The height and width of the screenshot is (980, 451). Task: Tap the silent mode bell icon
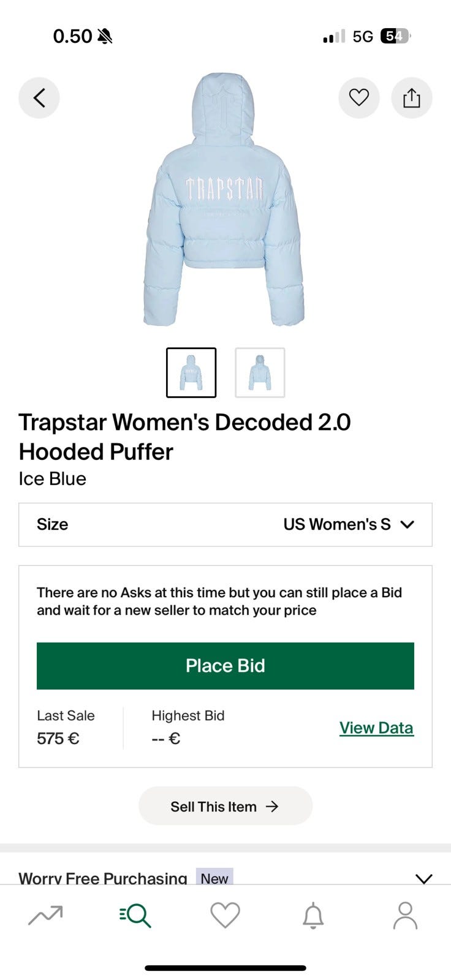click(105, 37)
